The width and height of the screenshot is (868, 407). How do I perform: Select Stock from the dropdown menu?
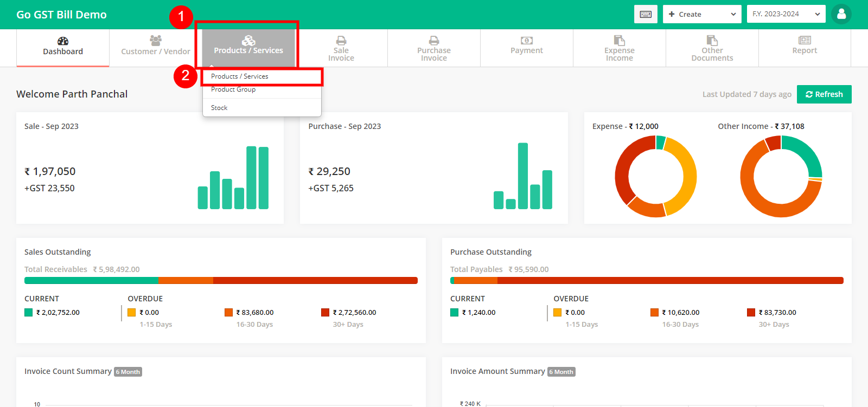click(219, 108)
